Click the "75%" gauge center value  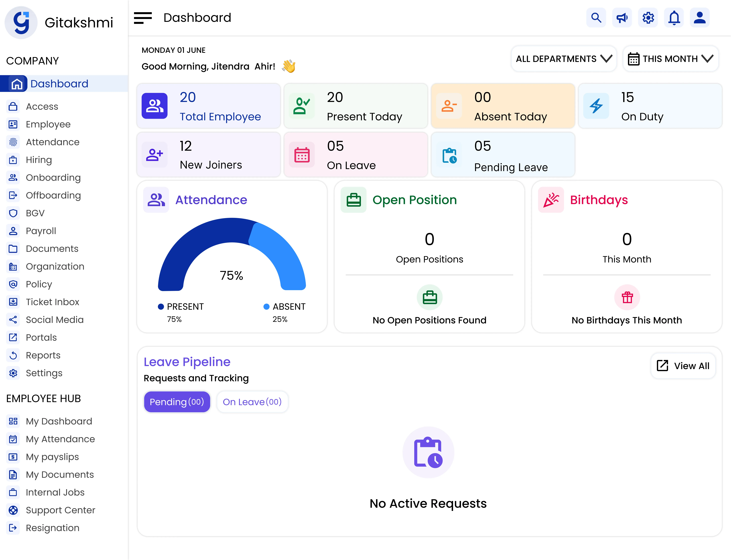232,276
